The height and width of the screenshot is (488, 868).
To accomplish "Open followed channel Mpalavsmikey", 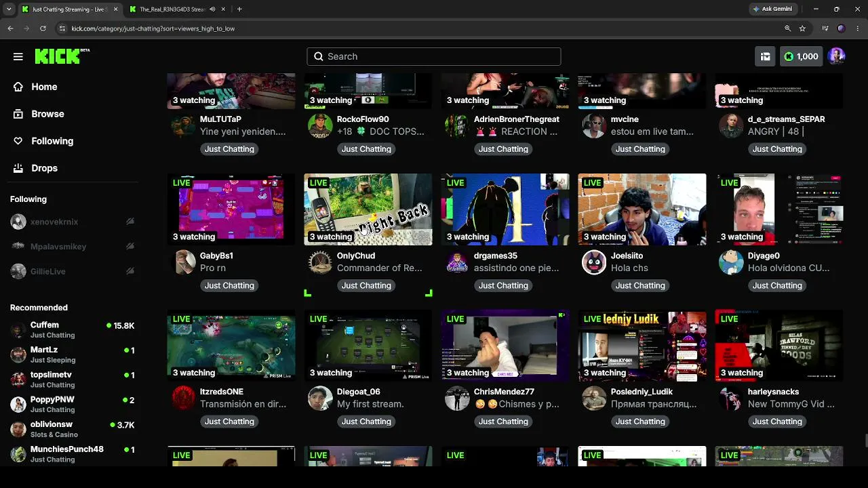I will point(73,247).
